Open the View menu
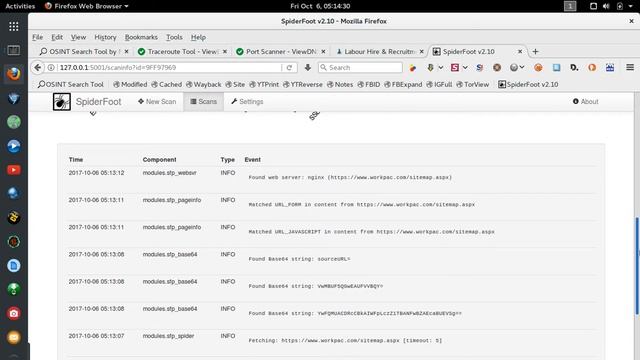The height and width of the screenshot is (360, 640). 78,37
